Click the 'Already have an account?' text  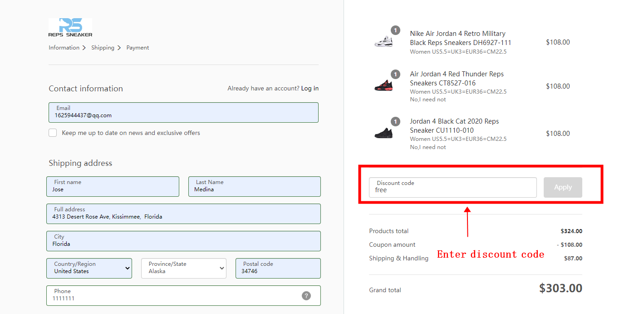point(263,88)
